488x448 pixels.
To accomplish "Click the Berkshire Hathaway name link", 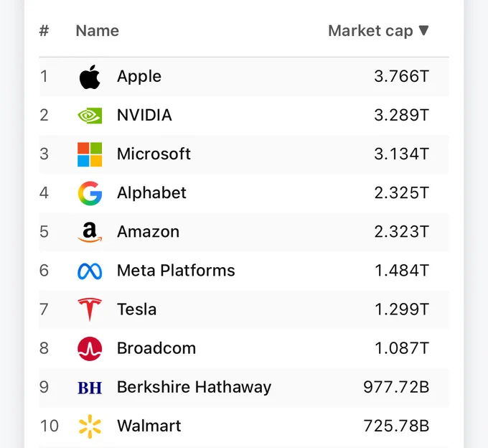I will coord(194,388).
